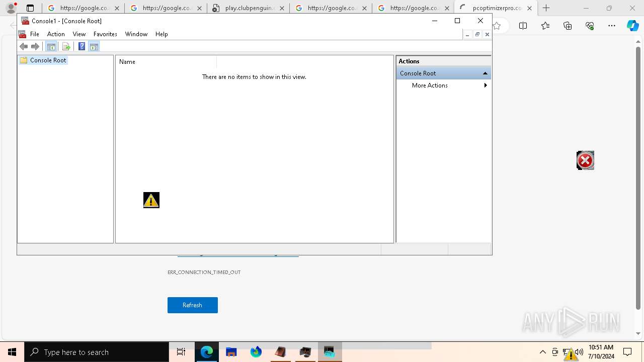Screen dimensions: 644x362
Task: Add this page to favorites star icon
Action: point(497,26)
